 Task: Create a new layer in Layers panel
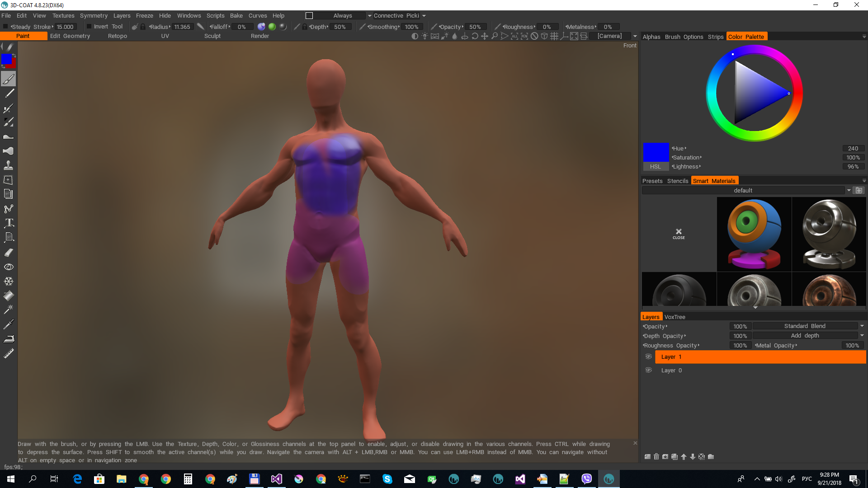(647, 457)
